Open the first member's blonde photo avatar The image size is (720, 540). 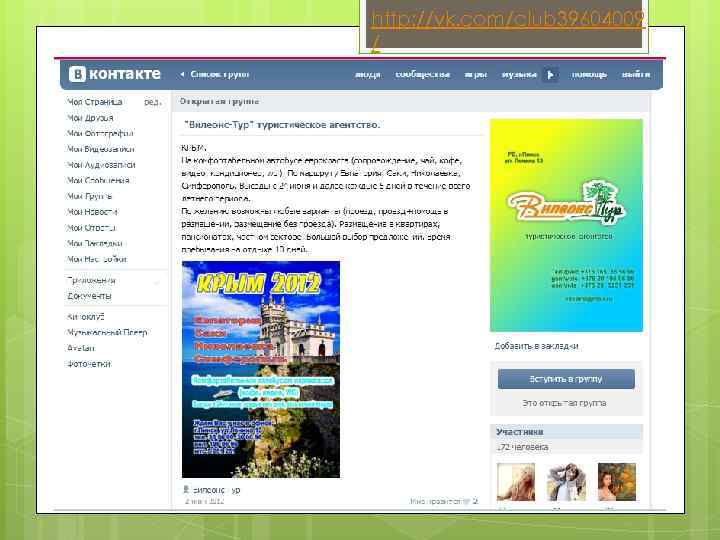click(516, 482)
